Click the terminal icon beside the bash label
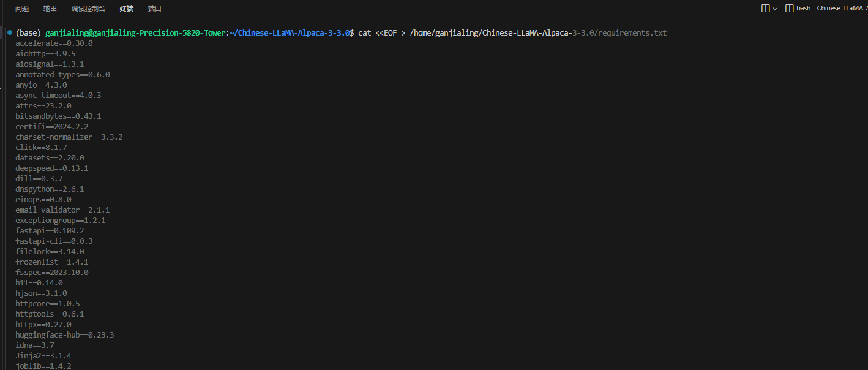This screenshot has height=370, width=868. pyautogui.click(x=790, y=9)
